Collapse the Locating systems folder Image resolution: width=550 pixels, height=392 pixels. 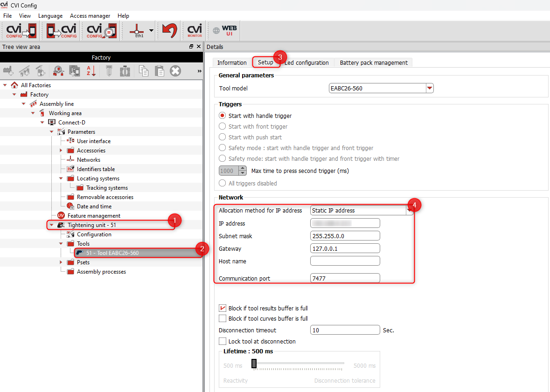click(x=61, y=179)
